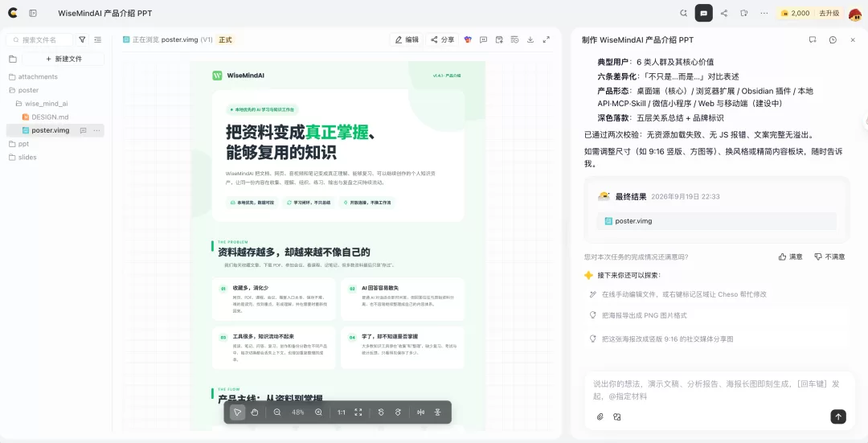
Task: Toggle sidebar panel icon in top bar
Action: click(33, 13)
